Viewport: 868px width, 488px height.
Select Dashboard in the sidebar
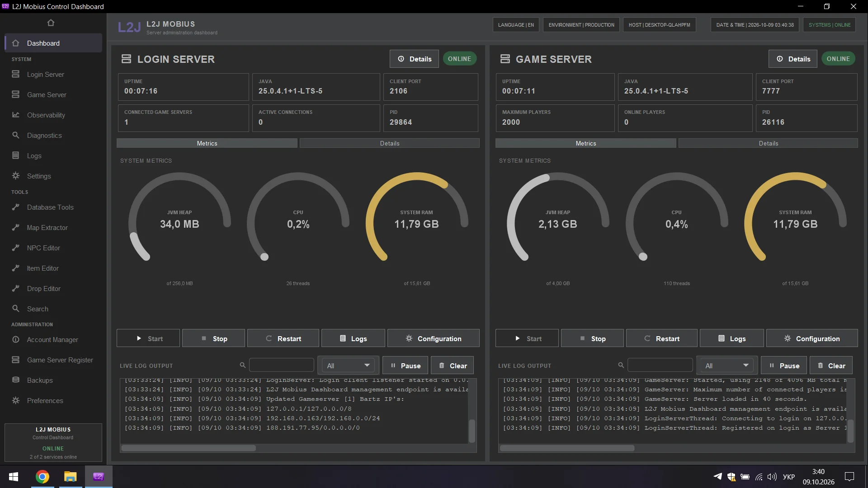pos(53,43)
